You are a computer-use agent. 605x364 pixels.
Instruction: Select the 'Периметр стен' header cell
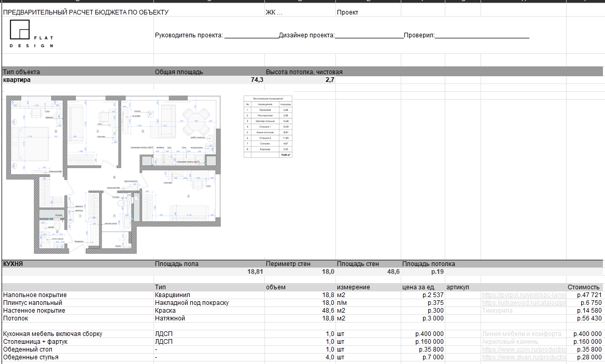coord(288,264)
